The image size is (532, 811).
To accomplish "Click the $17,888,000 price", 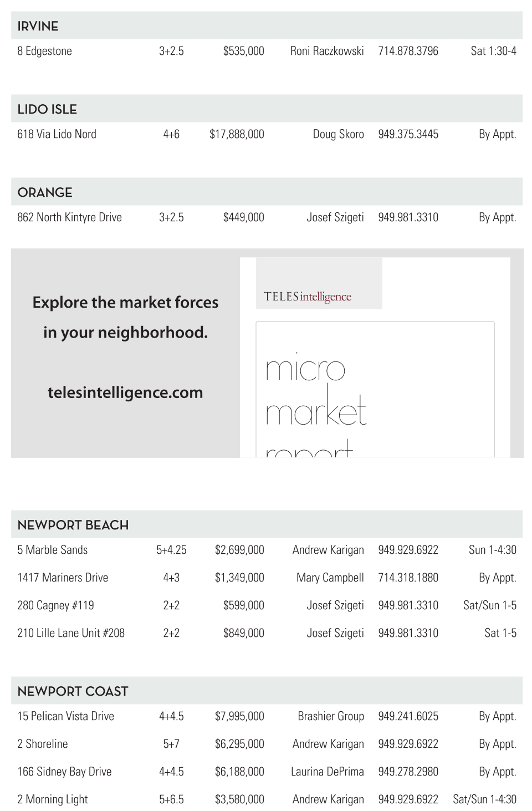I will pos(237,134).
